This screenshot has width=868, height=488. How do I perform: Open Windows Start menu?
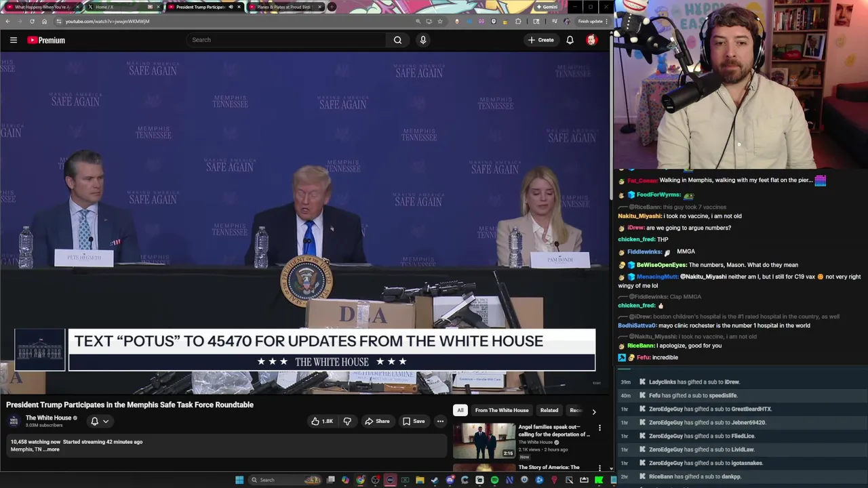pos(239,480)
